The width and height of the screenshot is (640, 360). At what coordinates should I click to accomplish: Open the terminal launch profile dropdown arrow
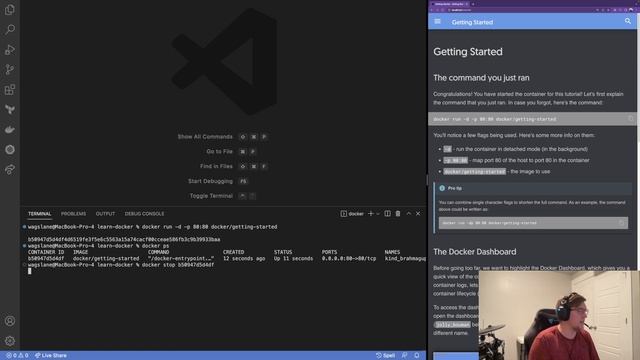coord(378,213)
